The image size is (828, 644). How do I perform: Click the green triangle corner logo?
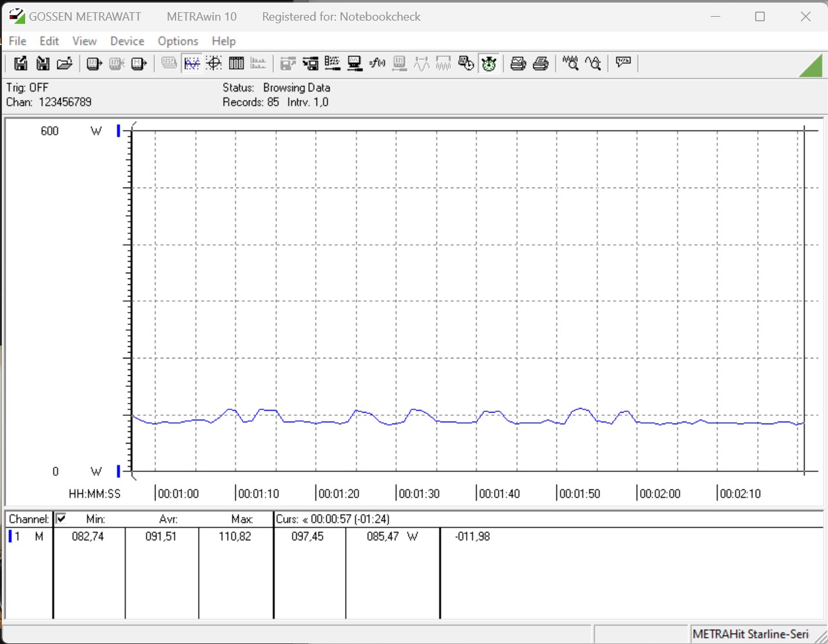coord(811,65)
